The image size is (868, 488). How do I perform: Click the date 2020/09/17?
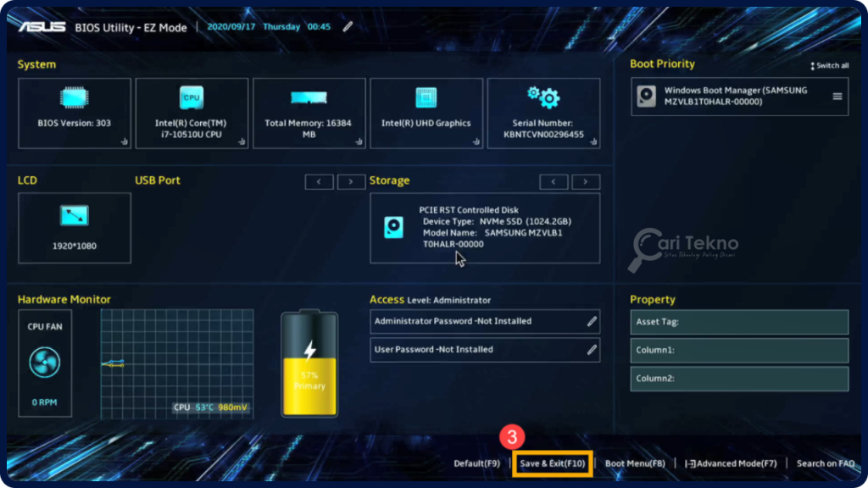231,26
